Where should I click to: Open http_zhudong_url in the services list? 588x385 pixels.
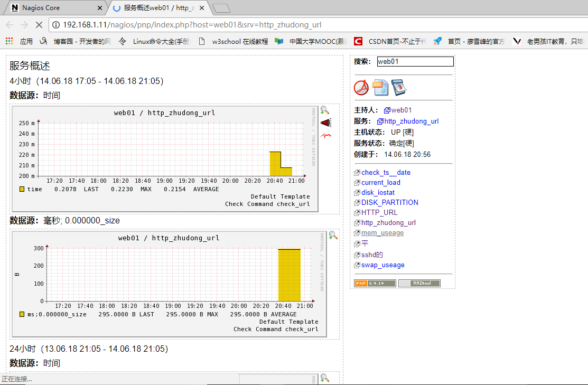(x=388, y=223)
